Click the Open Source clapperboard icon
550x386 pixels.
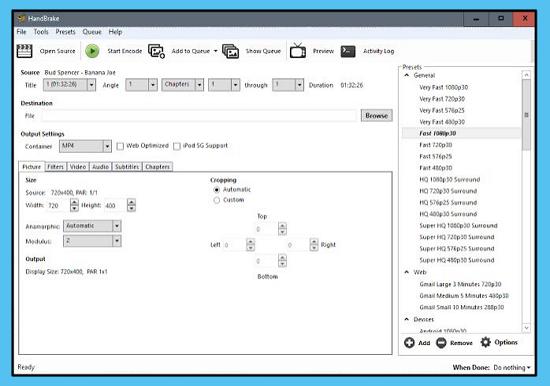tap(25, 51)
